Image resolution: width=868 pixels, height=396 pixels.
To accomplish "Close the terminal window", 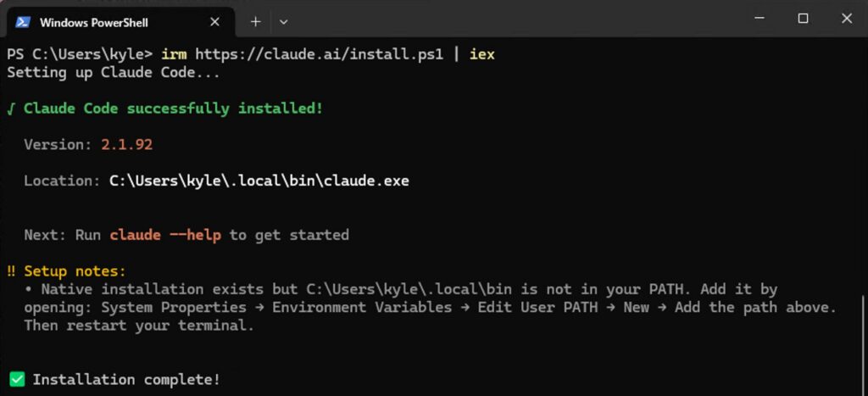I will click(x=846, y=18).
